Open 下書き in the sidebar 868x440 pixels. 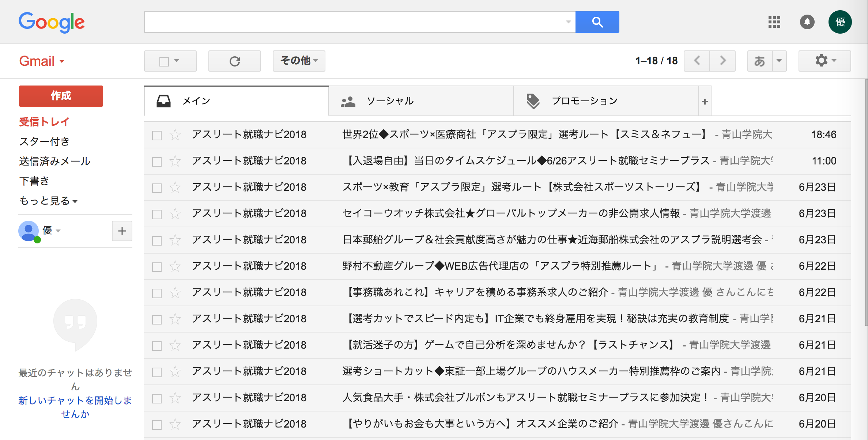pos(34,181)
